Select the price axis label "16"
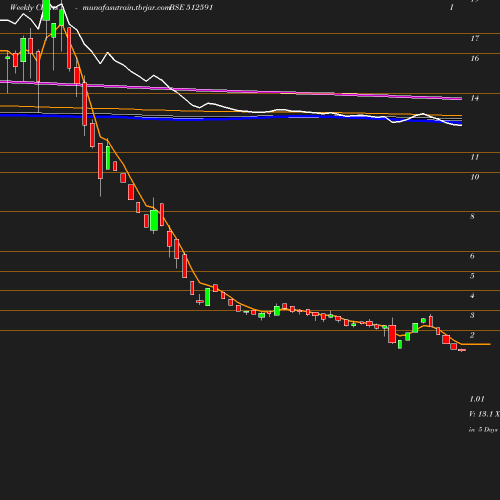Screen dimensions: 500x500 tap(475, 58)
